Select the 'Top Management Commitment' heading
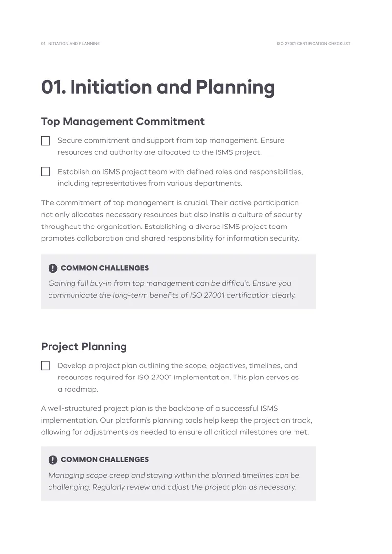392x554 pixels. point(123,122)
